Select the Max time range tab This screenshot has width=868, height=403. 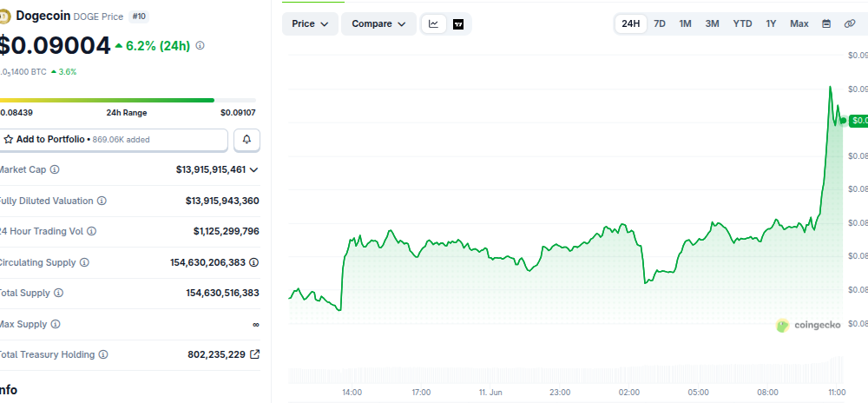[x=799, y=23]
